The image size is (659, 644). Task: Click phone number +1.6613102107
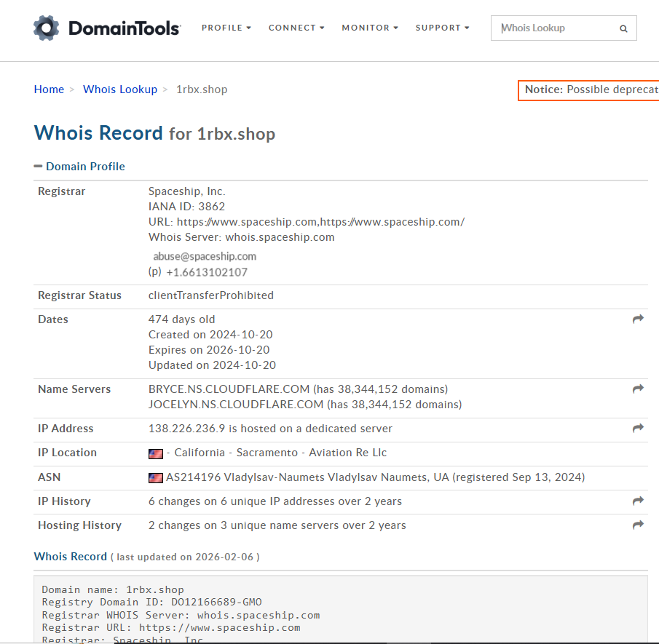(x=207, y=272)
